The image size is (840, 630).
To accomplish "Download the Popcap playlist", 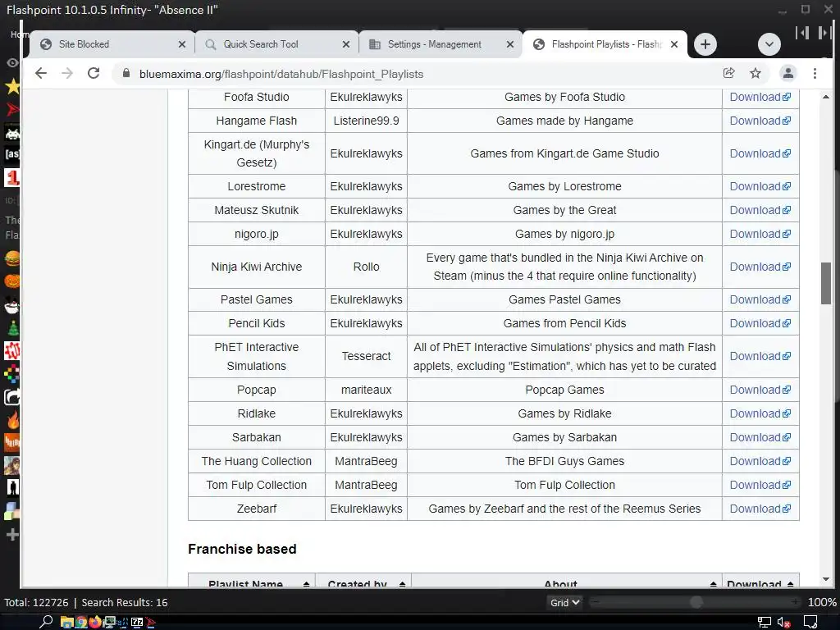I will 760,390.
